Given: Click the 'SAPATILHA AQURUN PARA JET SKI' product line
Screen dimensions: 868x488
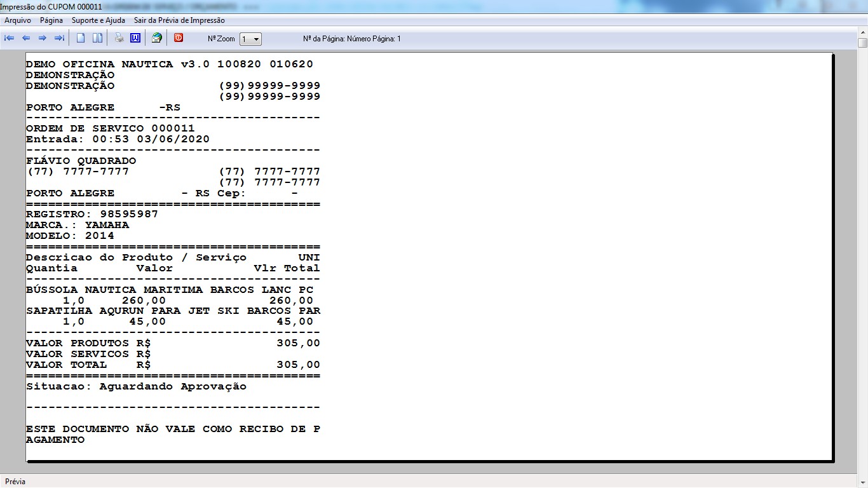Looking at the screenshot, I should pyautogui.click(x=173, y=311).
